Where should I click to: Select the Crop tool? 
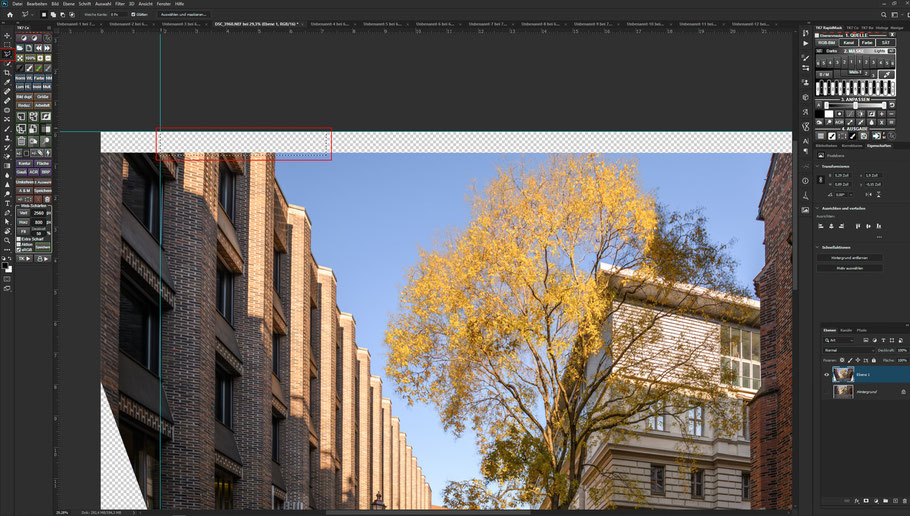[7, 73]
